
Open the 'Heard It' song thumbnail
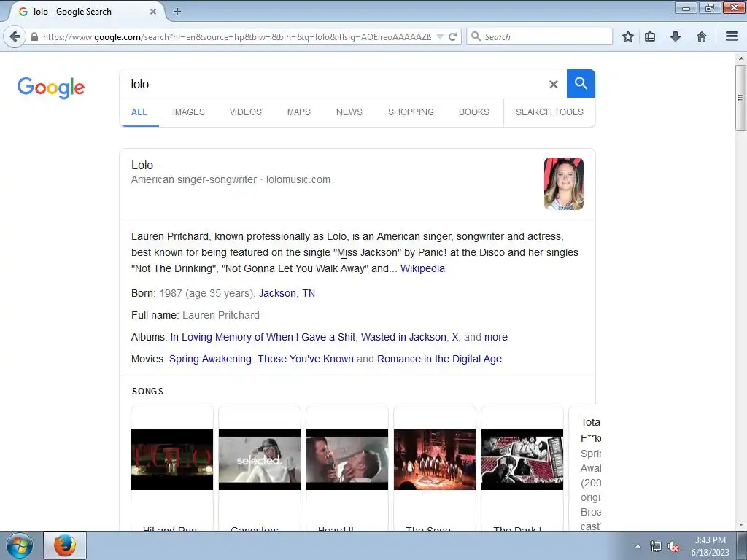347,459
